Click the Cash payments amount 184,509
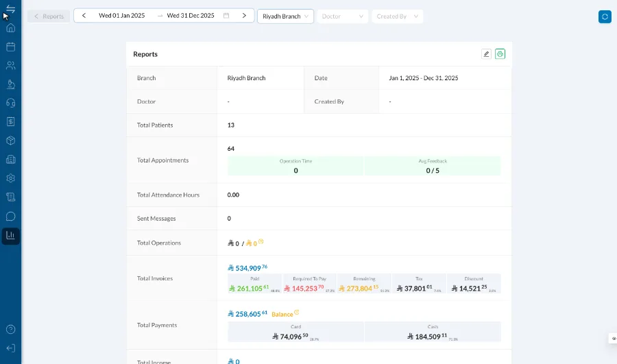617x364 pixels. click(427, 337)
